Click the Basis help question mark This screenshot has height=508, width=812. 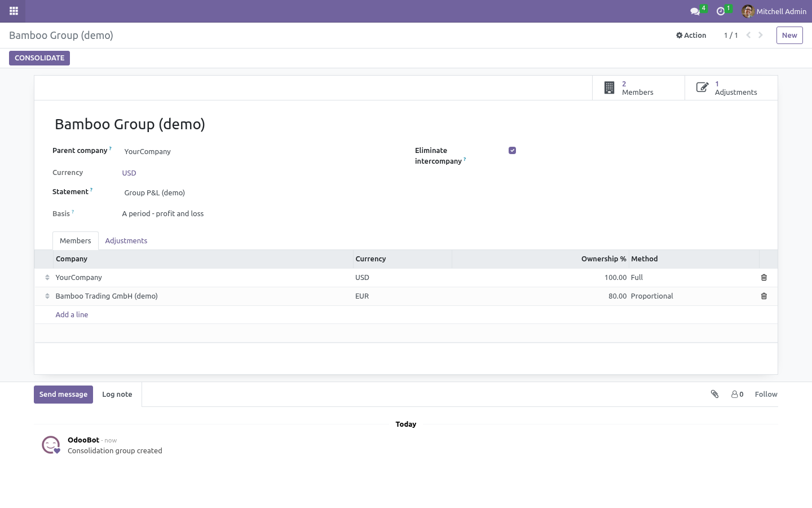[73, 212]
